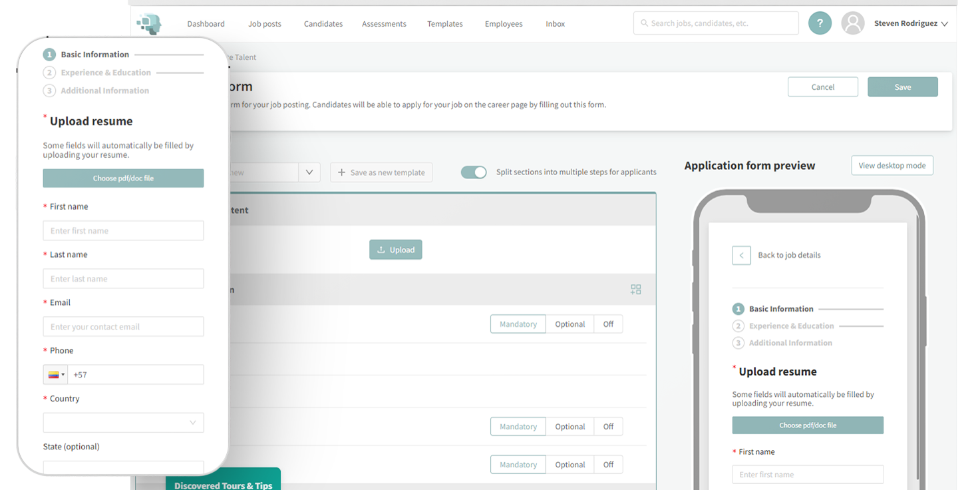This screenshot has height=490, width=980.
Task: Set the first form field to Mandatory
Action: click(x=518, y=324)
